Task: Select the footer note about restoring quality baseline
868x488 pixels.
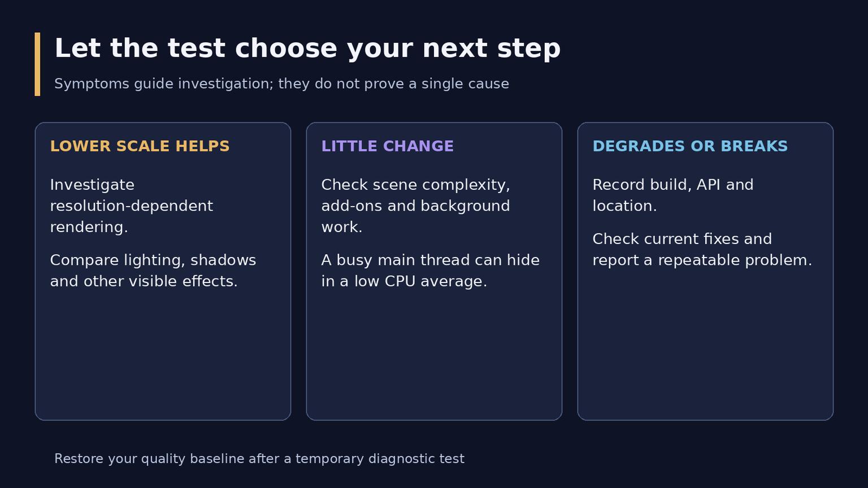Action: [259, 459]
